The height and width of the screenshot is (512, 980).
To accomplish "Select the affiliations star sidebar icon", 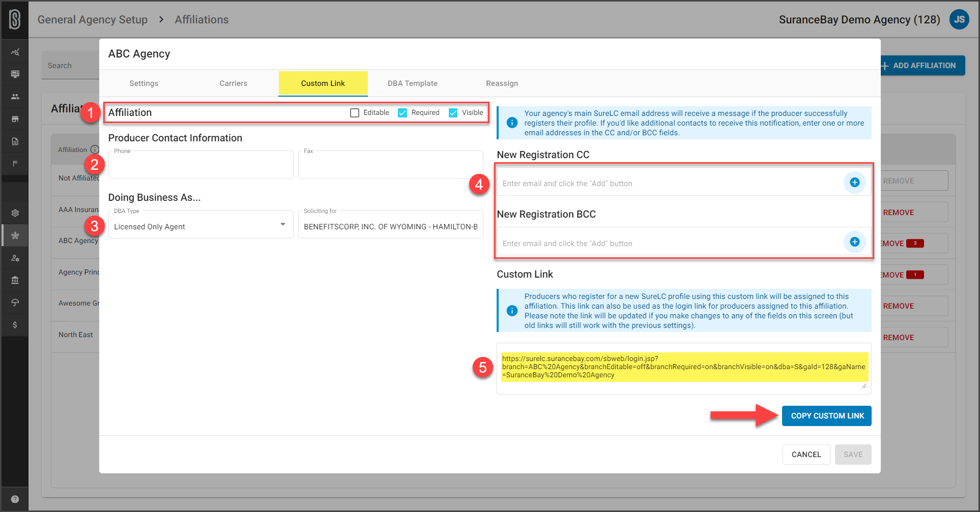I will tap(15, 235).
